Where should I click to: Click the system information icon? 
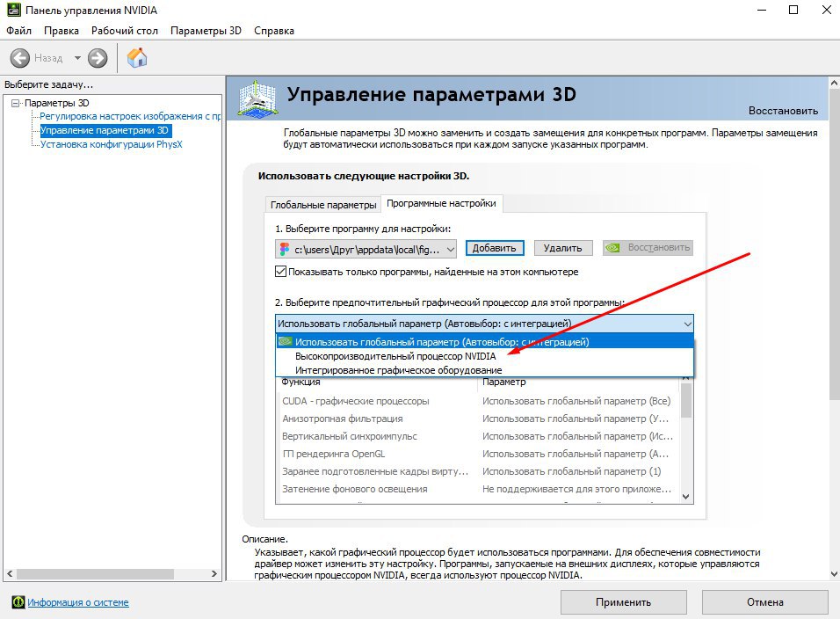point(18,602)
